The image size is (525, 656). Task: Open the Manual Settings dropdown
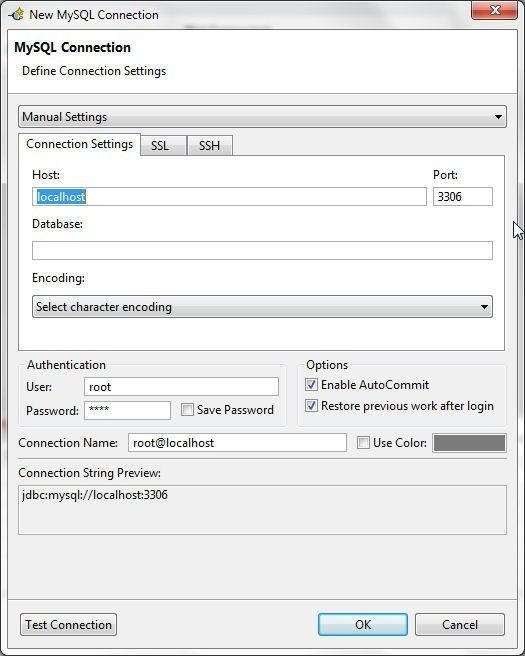[x=262, y=117]
